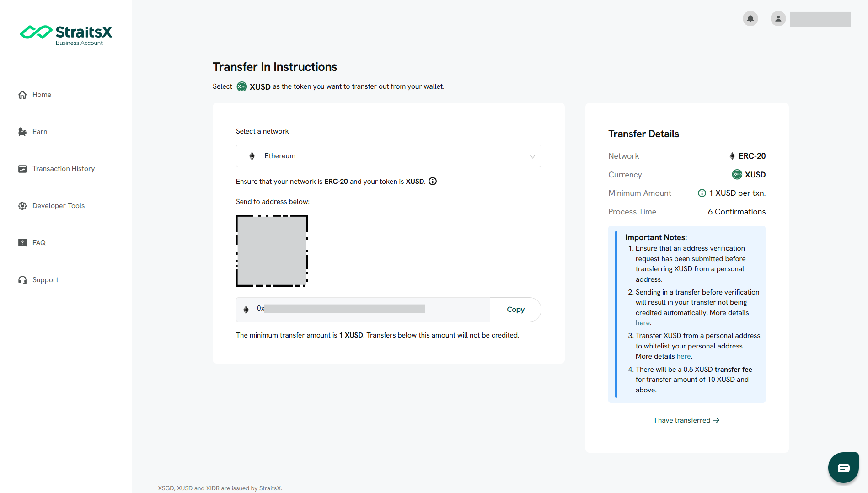Image resolution: width=868 pixels, height=493 pixels.
Task: Click the 'Transfer In Instructions' title
Action: 275,67
